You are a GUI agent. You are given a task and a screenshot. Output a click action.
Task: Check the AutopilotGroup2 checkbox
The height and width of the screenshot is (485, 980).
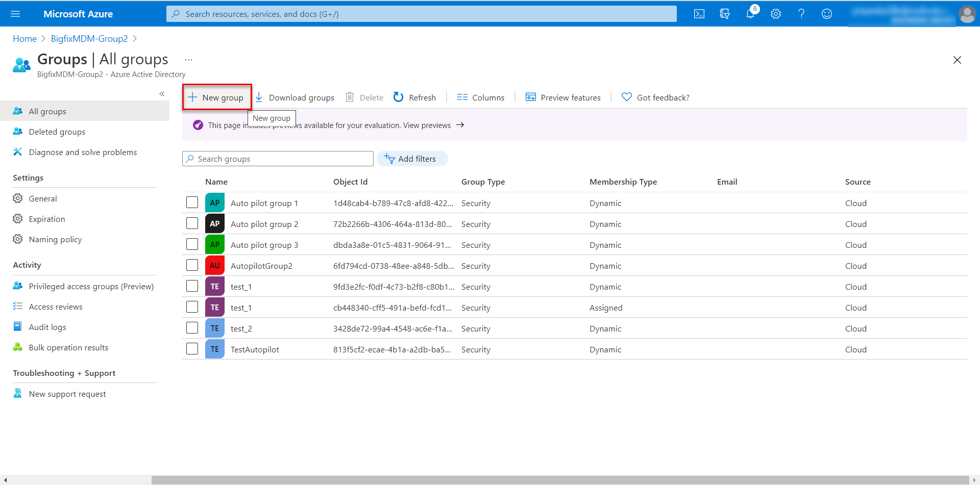tap(192, 265)
